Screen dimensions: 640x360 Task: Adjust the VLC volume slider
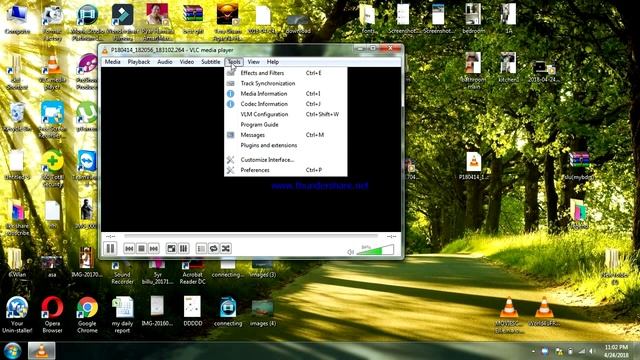click(x=376, y=250)
